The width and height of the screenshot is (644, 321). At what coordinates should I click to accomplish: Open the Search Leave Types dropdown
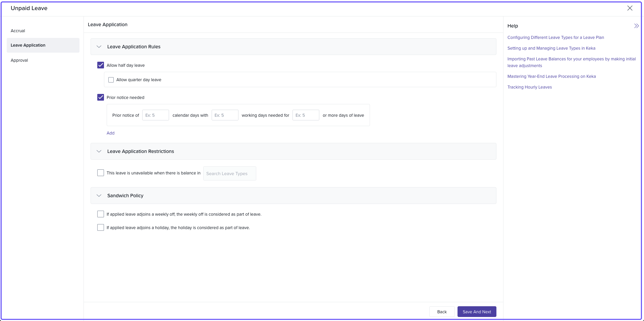(x=229, y=173)
